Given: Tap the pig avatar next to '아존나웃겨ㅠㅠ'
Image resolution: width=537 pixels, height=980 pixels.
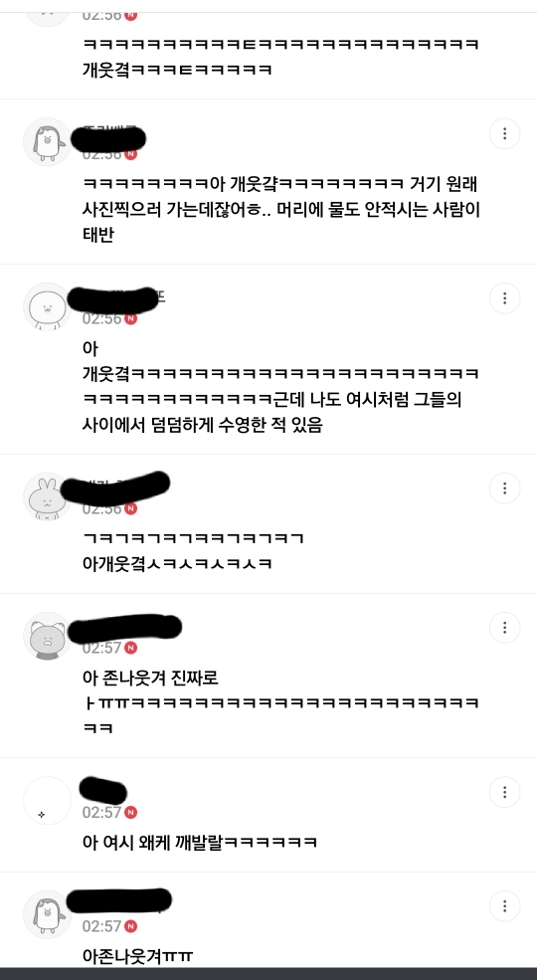Looking at the screenshot, I should tap(48, 915).
